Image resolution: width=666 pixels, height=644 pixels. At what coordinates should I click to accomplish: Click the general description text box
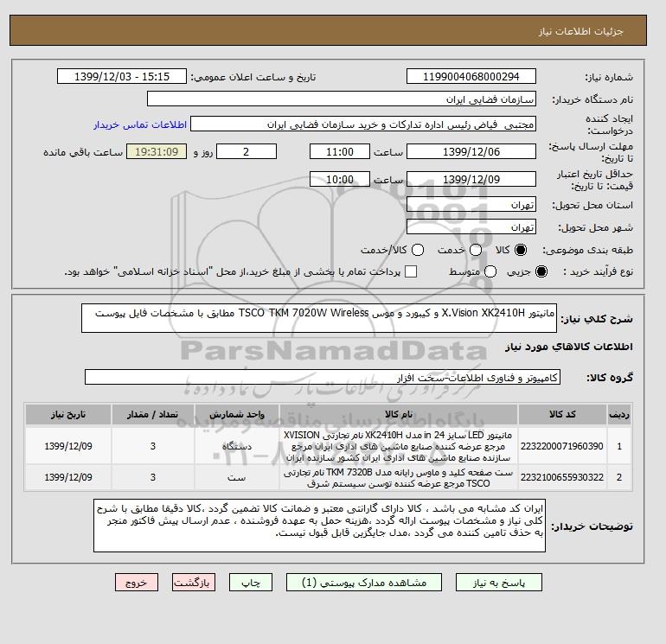click(319, 318)
